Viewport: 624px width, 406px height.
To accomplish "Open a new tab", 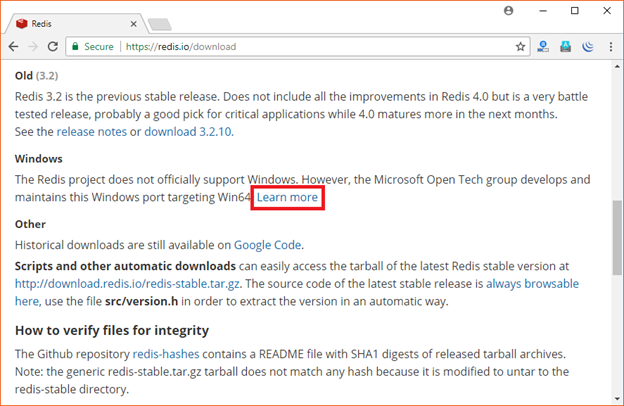I will click(160, 25).
